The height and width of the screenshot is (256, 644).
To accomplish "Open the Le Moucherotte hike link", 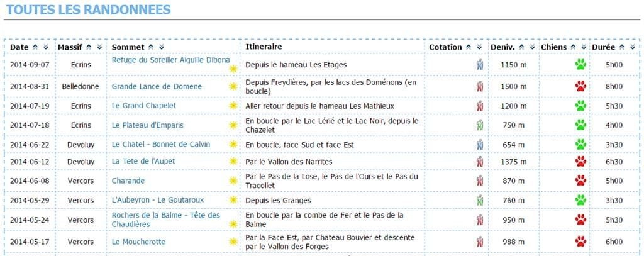I will (138, 242).
